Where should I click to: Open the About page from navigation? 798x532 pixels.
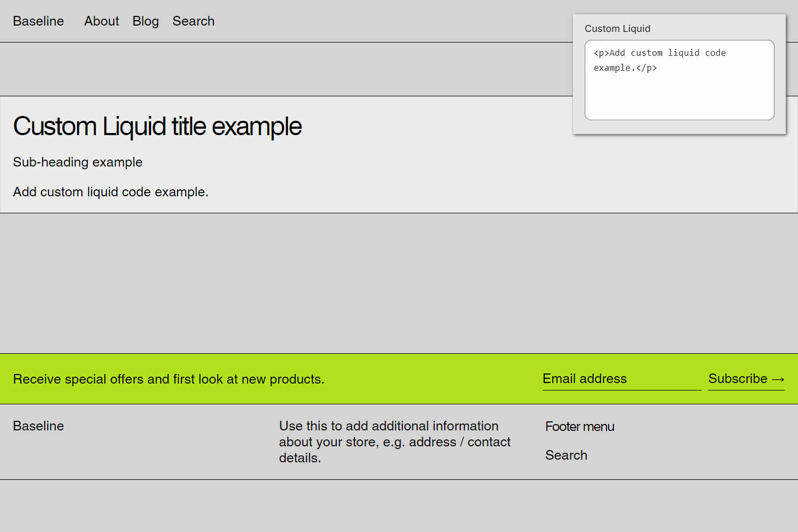click(101, 21)
